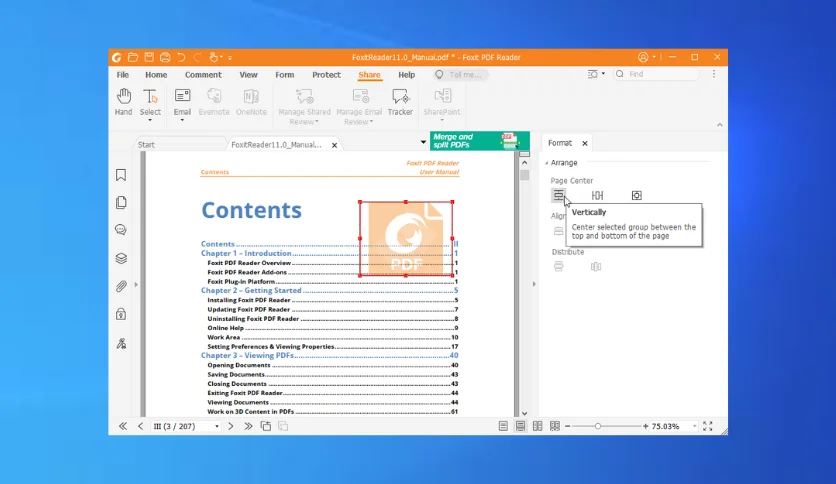Image resolution: width=836 pixels, height=484 pixels.
Task: Close the Format panel tab
Action: point(585,143)
